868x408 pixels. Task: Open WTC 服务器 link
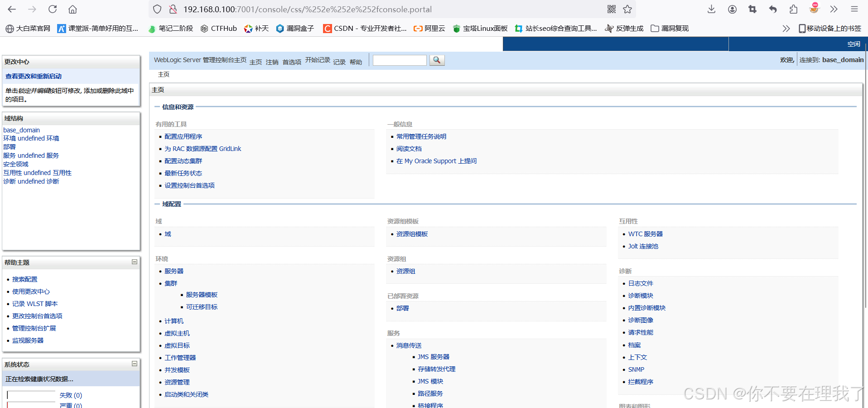(646, 234)
